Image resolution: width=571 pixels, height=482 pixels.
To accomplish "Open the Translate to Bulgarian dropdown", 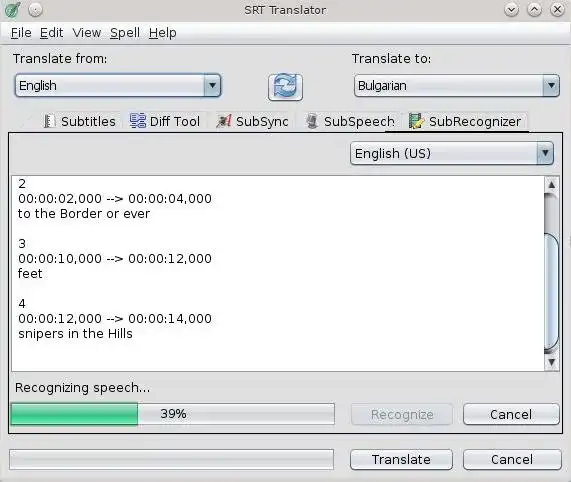I will click(x=457, y=86).
